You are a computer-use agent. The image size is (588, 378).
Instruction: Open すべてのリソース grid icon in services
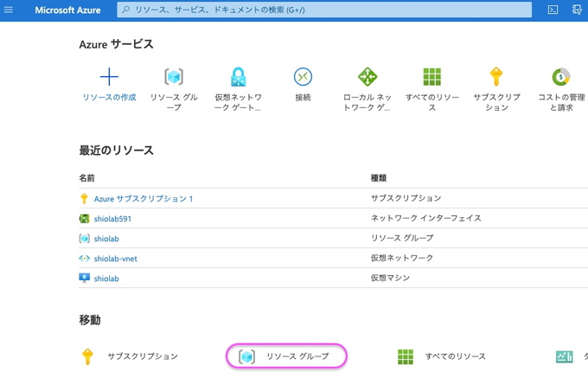432,77
